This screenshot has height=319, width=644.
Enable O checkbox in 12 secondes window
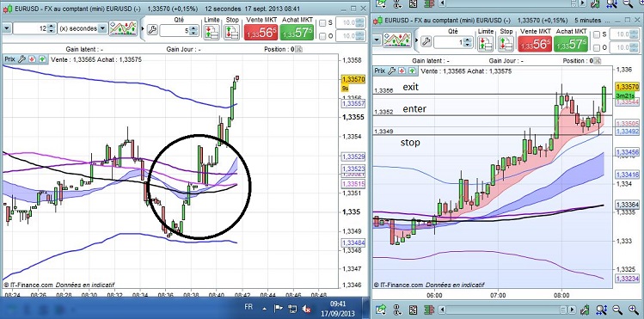click(x=322, y=36)
